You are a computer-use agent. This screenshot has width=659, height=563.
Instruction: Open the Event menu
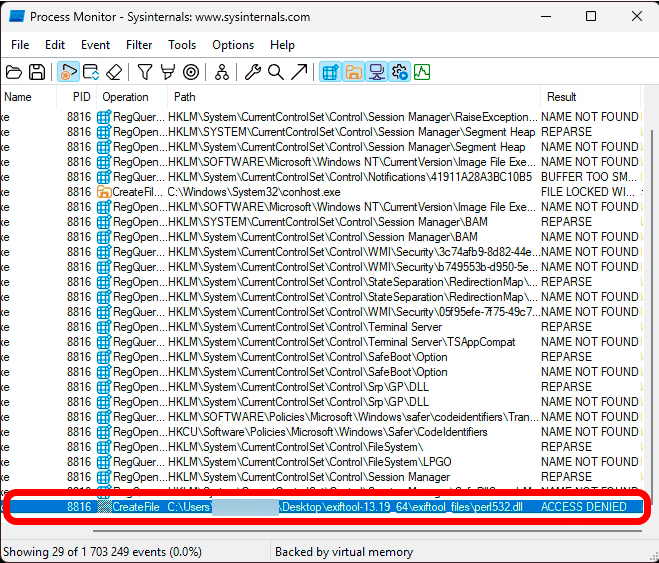96,45
